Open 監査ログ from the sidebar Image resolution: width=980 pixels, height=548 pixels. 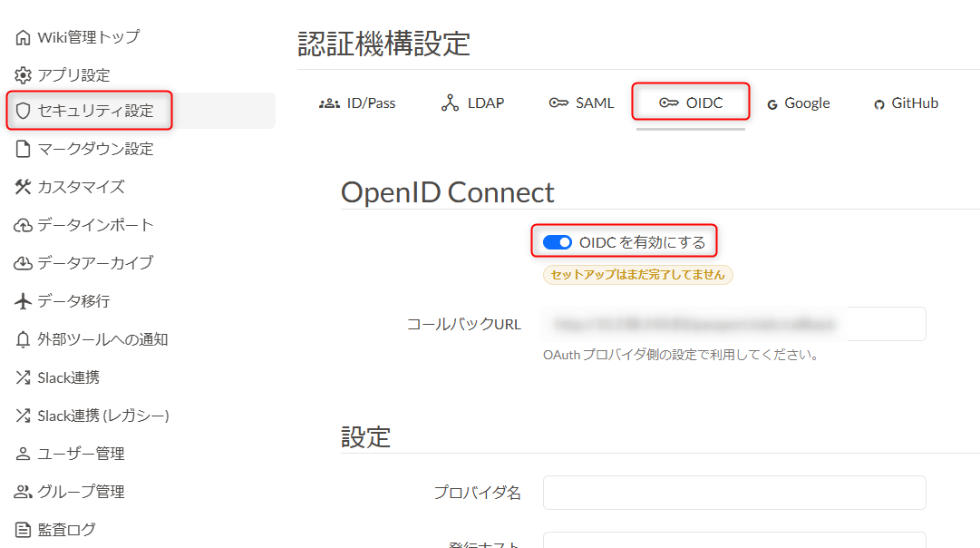[66, 530]
